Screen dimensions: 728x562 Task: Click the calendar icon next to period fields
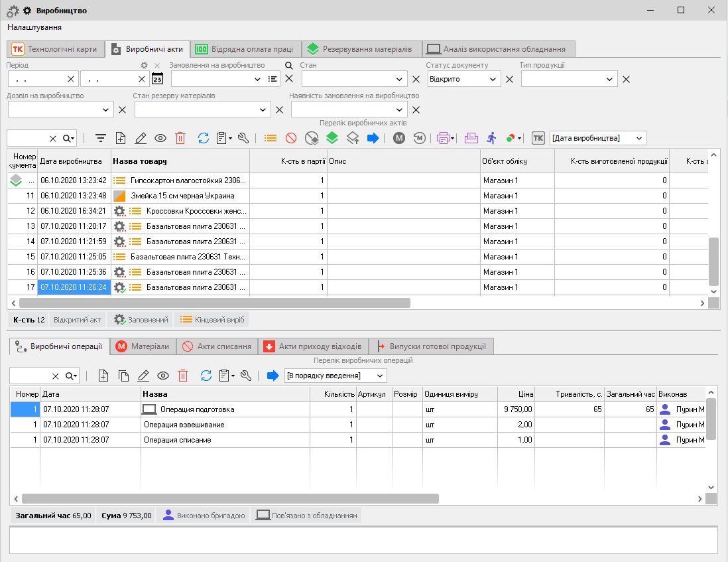157,79
